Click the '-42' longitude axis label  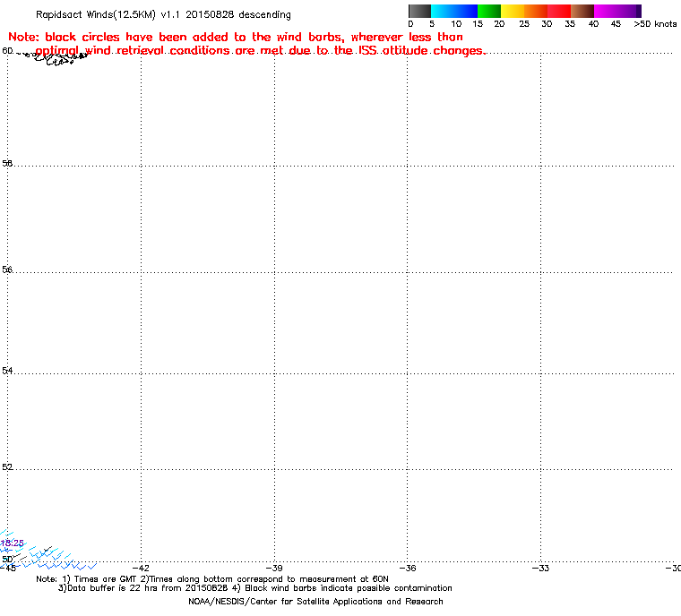pos(141,568)
